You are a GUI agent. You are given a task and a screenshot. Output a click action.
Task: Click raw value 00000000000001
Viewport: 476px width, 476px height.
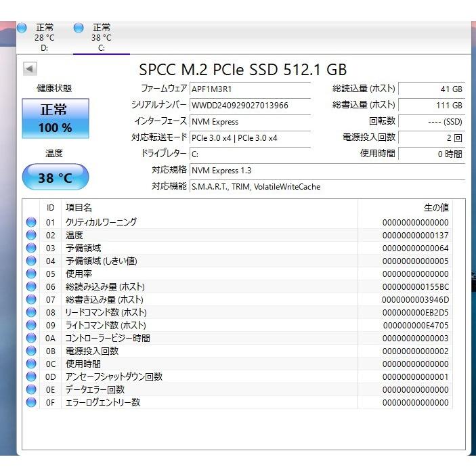(415, 376)
